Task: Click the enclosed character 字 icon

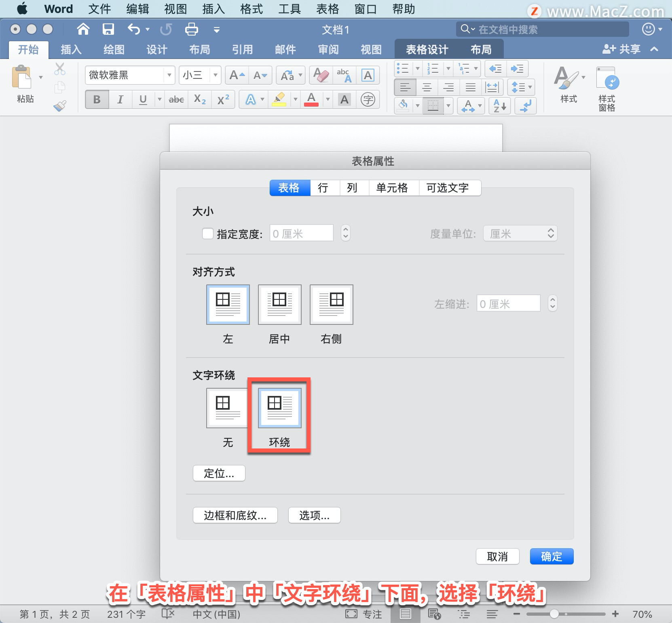Action: tap(368, 99)
